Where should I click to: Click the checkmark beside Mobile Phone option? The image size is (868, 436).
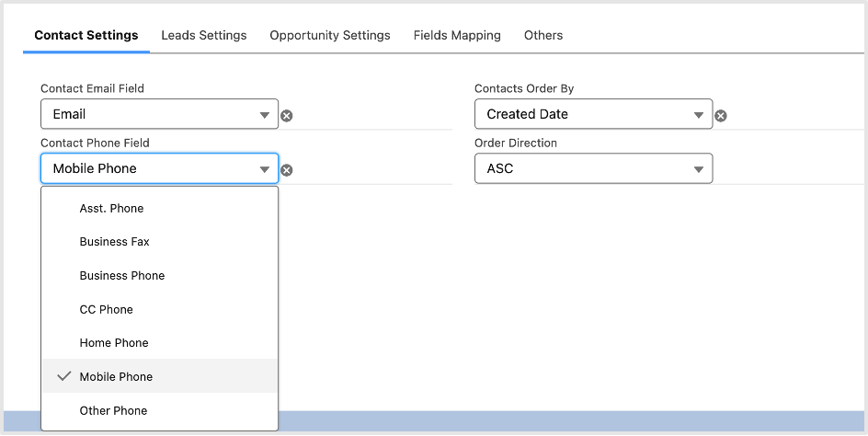pos(63,376)
